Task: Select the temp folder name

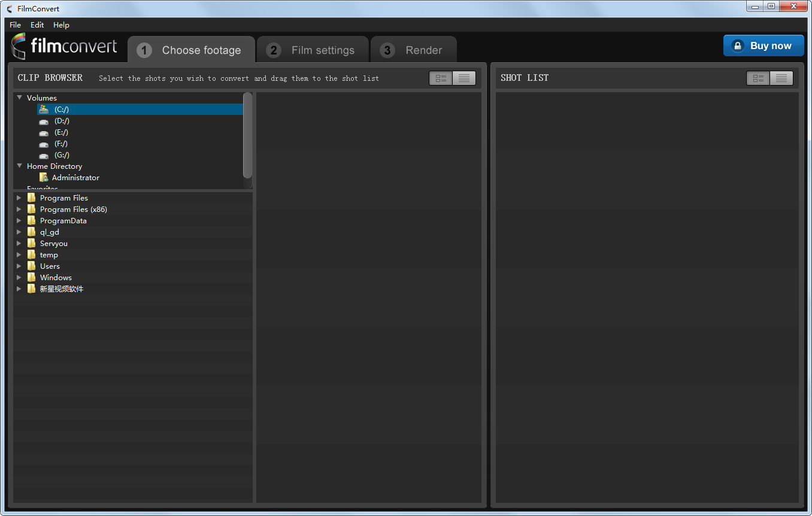Action: pos(49,255)
